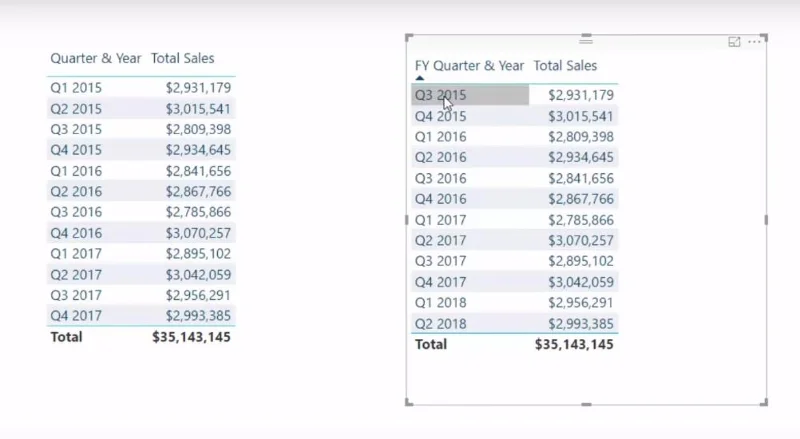Click $2,841,656 value in right table
Screen dimensions: 800x439
click(x=581, y=178)
